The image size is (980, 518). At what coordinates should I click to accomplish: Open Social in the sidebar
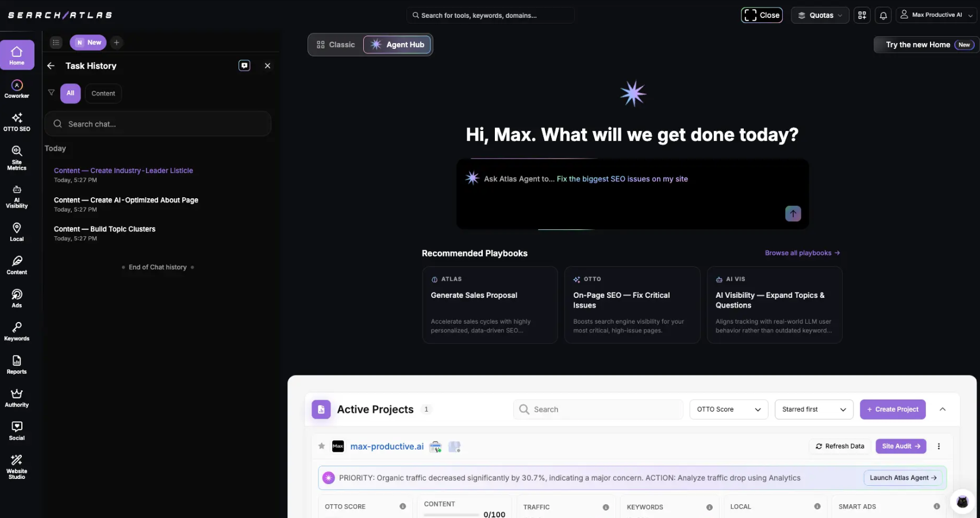coord(17,431)
